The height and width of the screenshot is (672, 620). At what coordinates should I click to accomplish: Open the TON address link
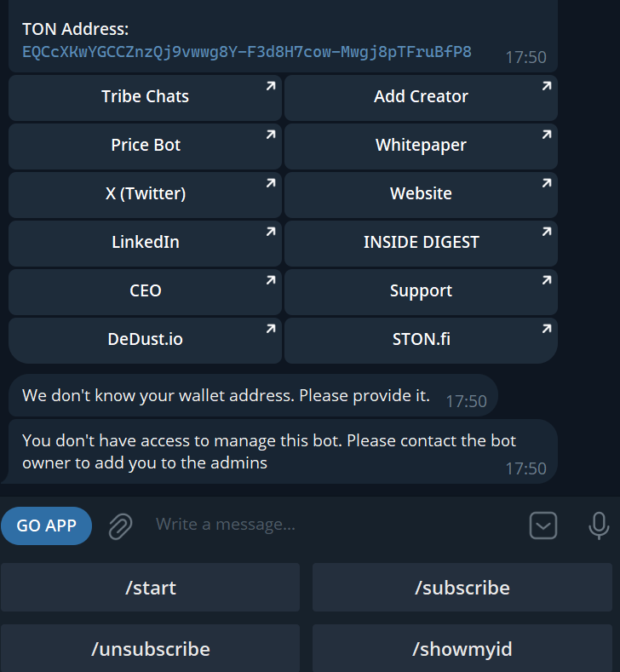247,52
